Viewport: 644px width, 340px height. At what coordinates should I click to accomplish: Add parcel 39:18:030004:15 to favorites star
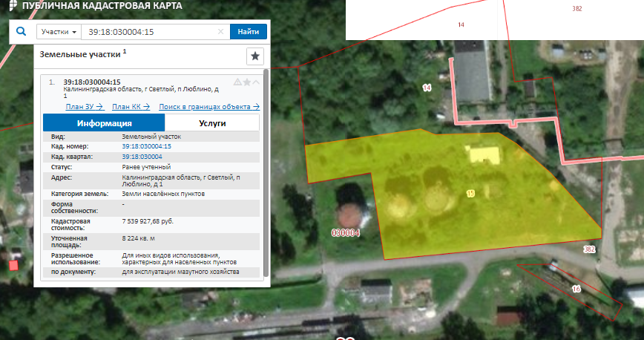tap(247, 82)
